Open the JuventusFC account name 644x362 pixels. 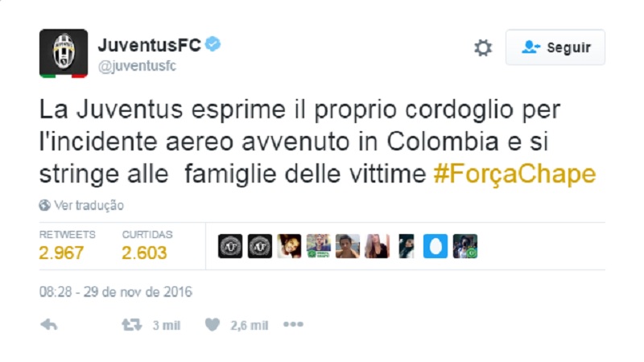tap(150, 45)
